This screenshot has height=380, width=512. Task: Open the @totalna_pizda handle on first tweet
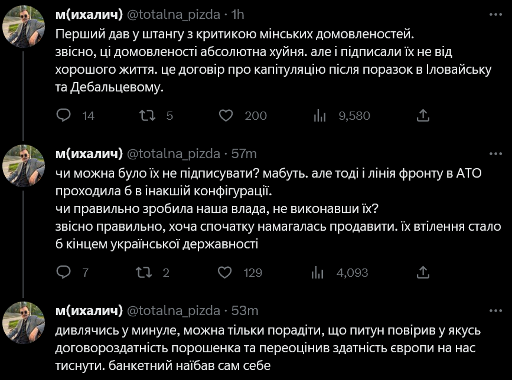point(174,15)
